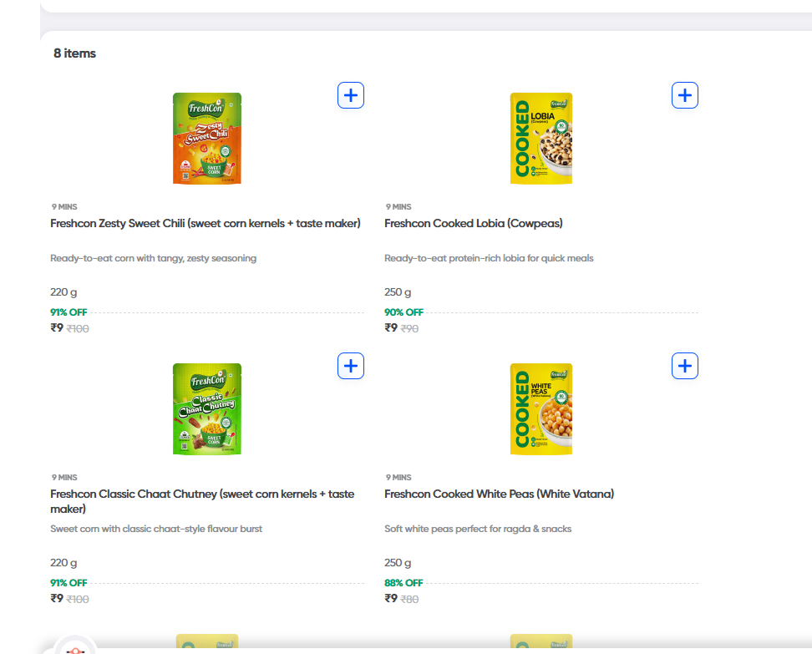
Task: Select the Zesty Sweet Chili product image
Action: click(206, 138)
